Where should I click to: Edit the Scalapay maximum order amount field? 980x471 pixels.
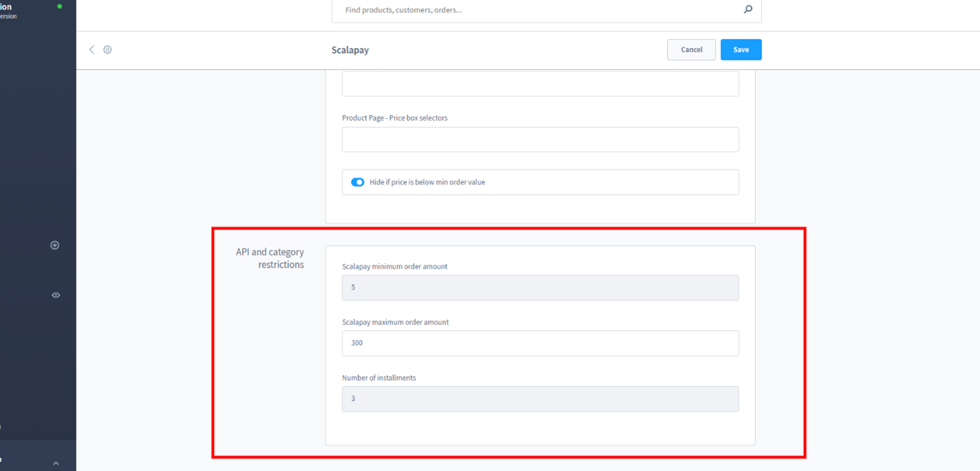pyautogui.click(x=540, y=343)
